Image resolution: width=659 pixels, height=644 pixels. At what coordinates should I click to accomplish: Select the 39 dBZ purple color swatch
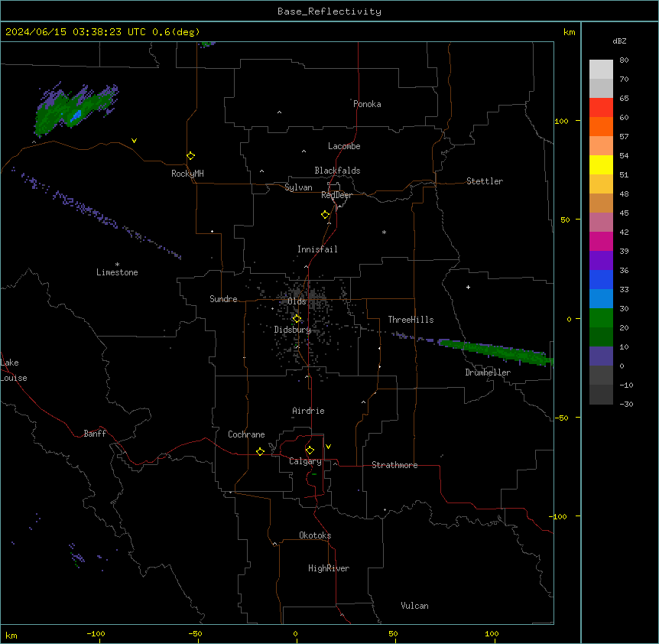(x=601, y=261)
